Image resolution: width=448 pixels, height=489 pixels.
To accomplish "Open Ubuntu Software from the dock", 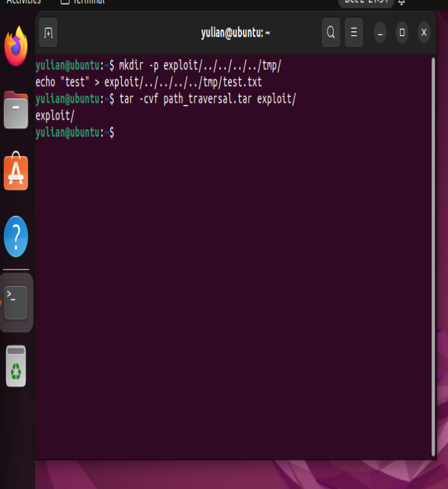I will [16, 172].
